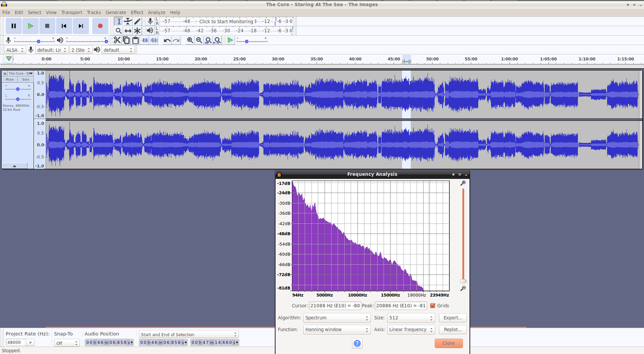Screen dimensions: 644x354
Task: Click the Fit Project zoom icon
Action: [217, 40]
